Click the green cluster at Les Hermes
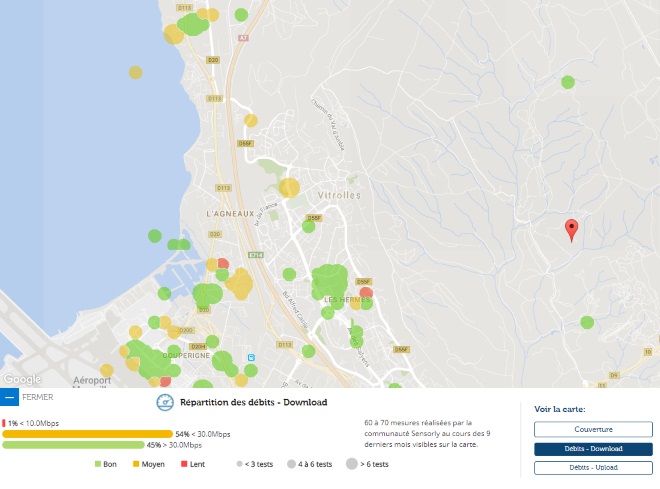This screenshot has height=489, width=660. [328, 281]
